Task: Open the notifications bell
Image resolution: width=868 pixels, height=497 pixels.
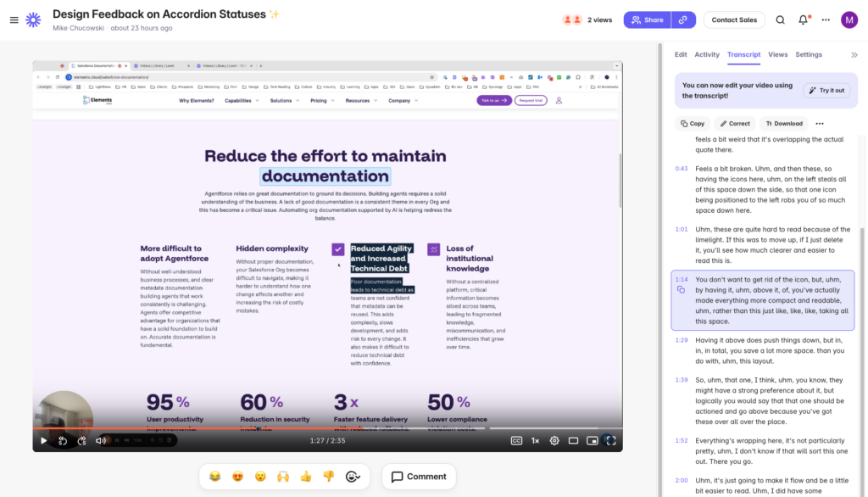Action: point(804,20)
